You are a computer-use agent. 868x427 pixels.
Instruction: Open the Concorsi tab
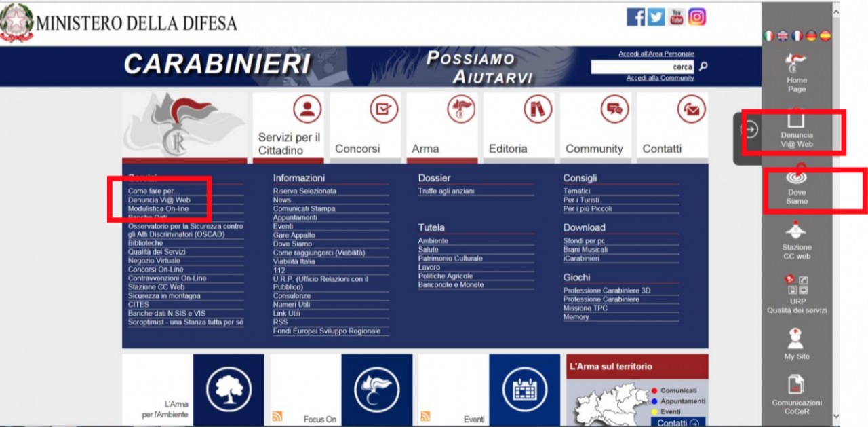point(366,127)
